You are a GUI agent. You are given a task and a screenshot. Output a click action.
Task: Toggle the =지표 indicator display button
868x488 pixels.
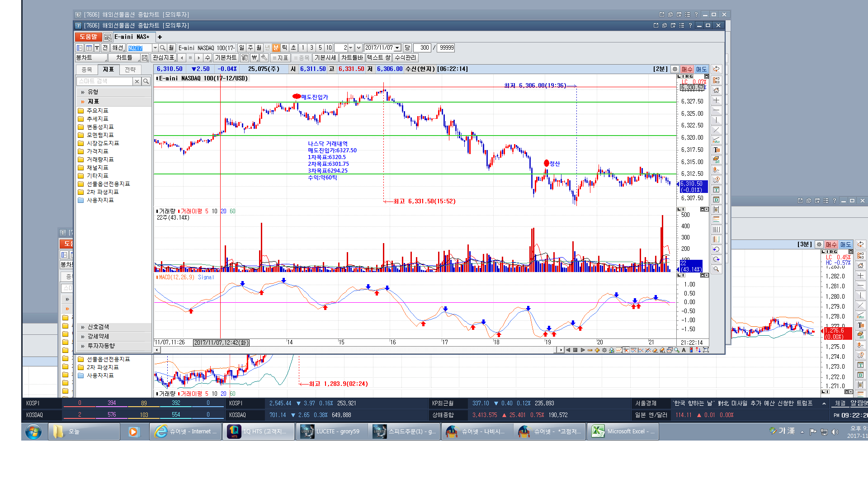pos(280,58)
